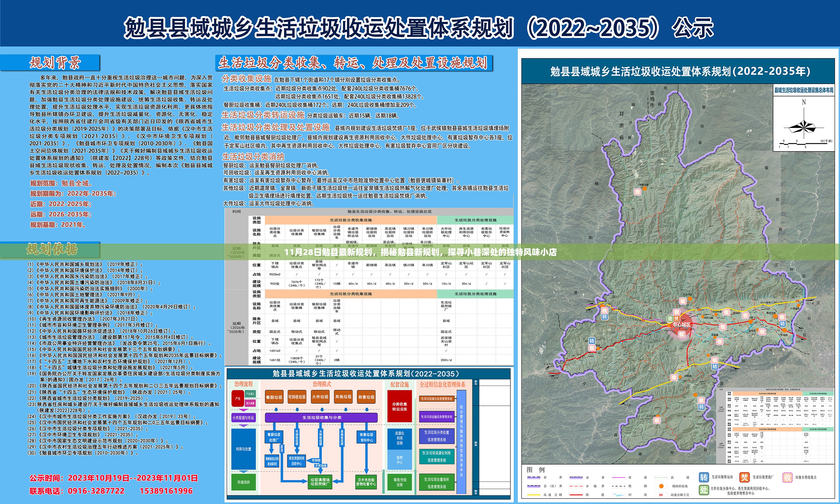840x504 pixels.
Task: Click the 生活垃圾分类消纳 subheading
Action: 253,157
